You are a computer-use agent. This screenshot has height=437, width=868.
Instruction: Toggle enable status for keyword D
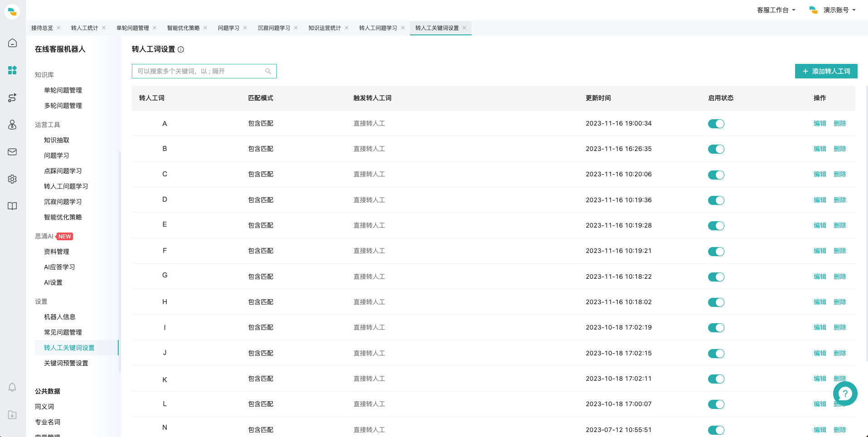(716, 200)
